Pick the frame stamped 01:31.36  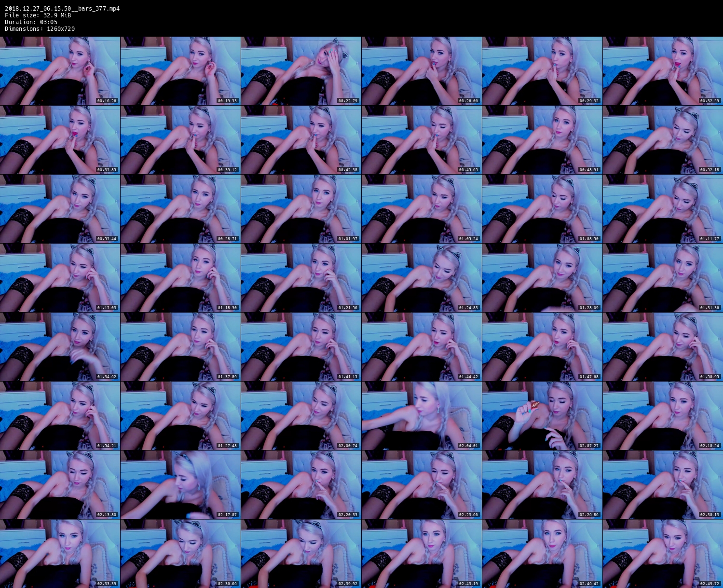pyautogui.click(x=663, y=278)
